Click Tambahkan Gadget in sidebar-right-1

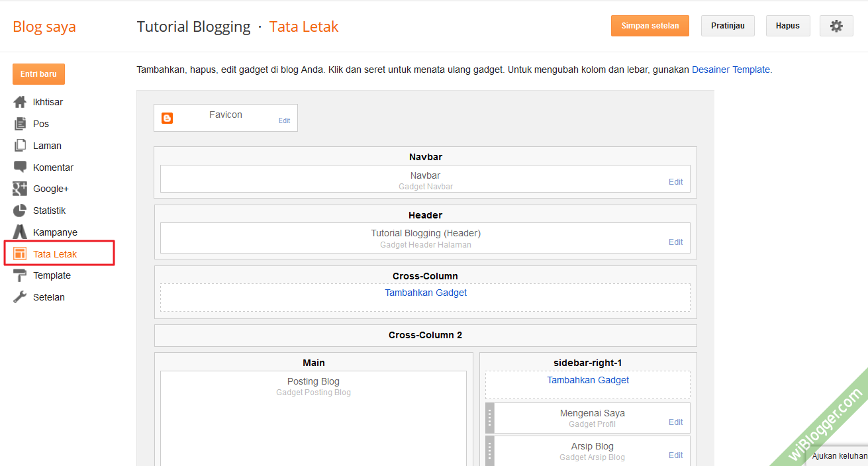pos(588,380)
